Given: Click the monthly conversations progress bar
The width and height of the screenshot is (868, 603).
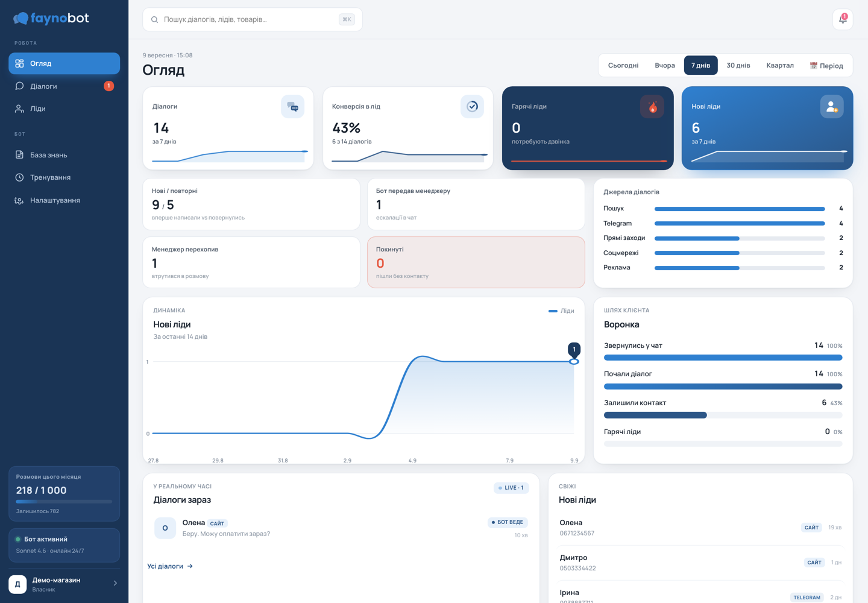Looking at the screenshot, I should coord(64,502).
